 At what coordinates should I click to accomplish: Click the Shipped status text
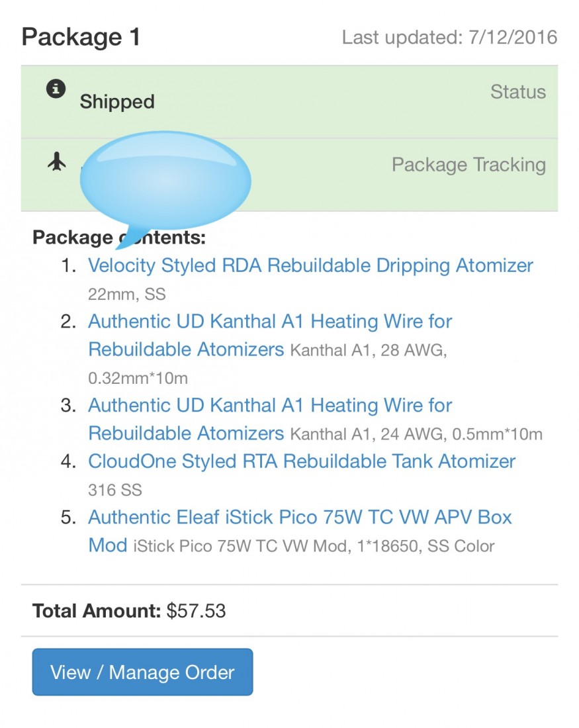click(117, 102)
